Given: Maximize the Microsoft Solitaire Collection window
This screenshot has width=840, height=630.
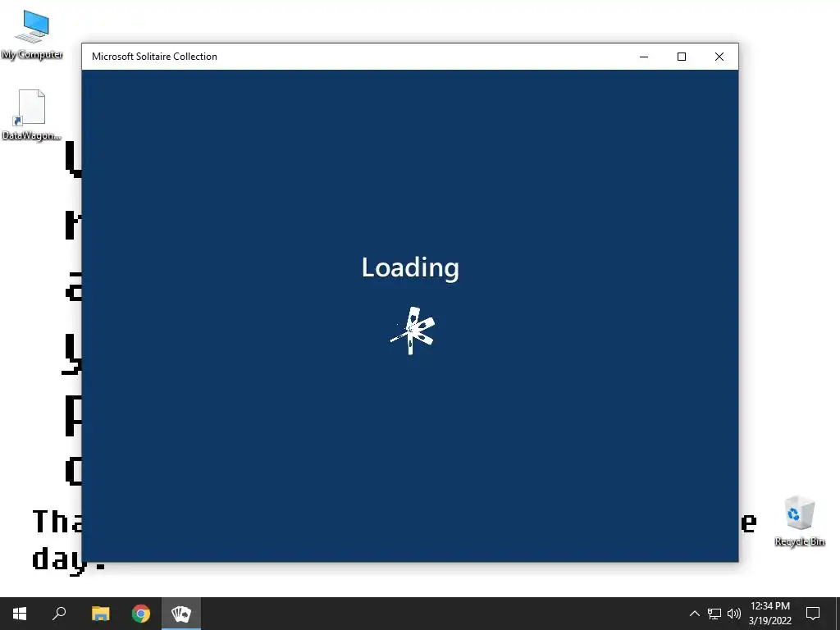Looking at the screenshot, I should coord(682,57).
